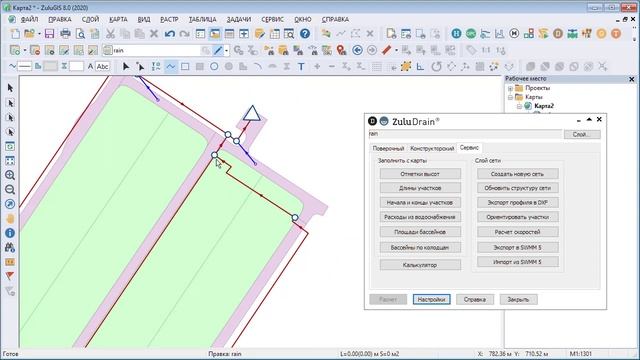The image size is (640, 360).
Task: Toggle the black arrow object select mode
Action: click(126, 67)
